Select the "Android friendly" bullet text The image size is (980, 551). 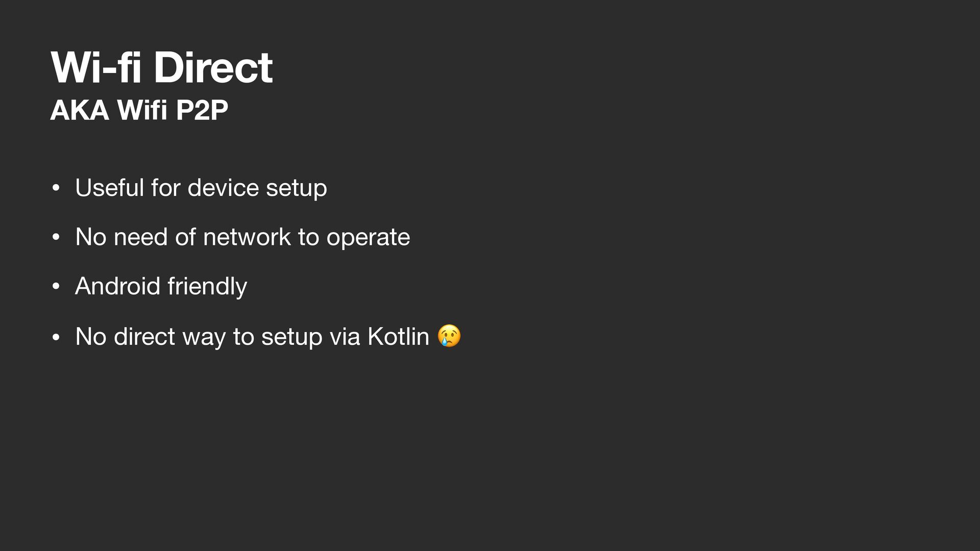click(161, 286)
